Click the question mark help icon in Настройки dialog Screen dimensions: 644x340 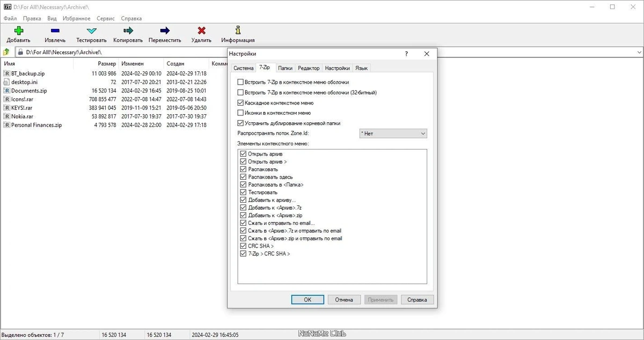click(x=406, y=54)
